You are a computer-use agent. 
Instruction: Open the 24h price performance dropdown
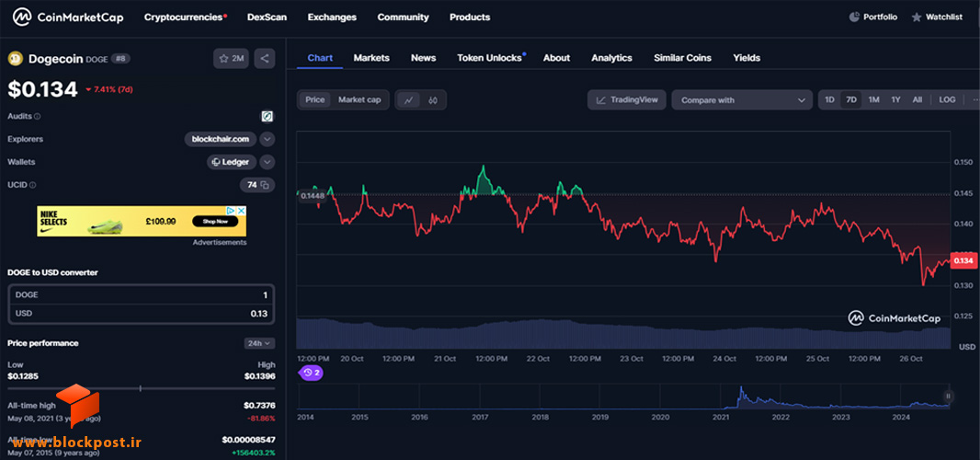tap(259, 343)
